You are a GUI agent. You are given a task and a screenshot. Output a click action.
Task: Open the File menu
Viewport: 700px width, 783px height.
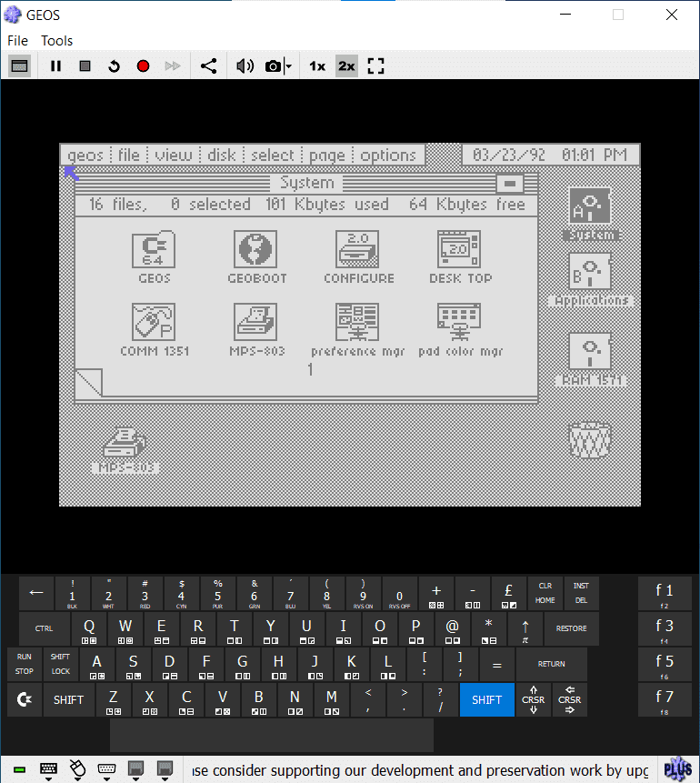(17, 40)
